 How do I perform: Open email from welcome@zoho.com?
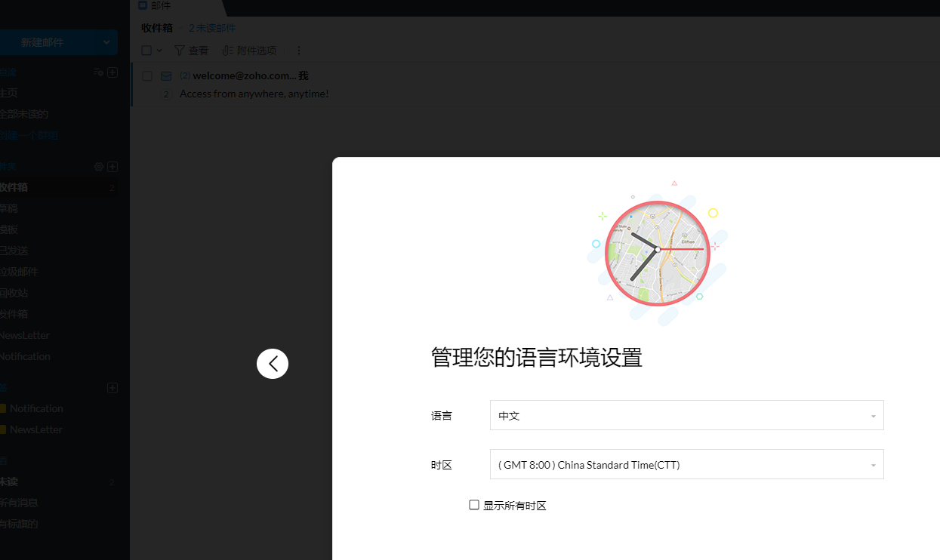click(251, 75)
